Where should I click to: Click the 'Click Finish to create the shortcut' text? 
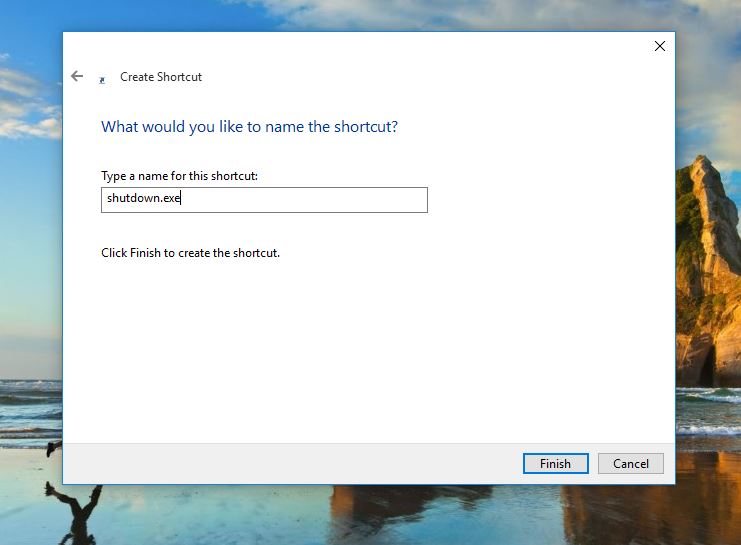click(x=190, y=253)
